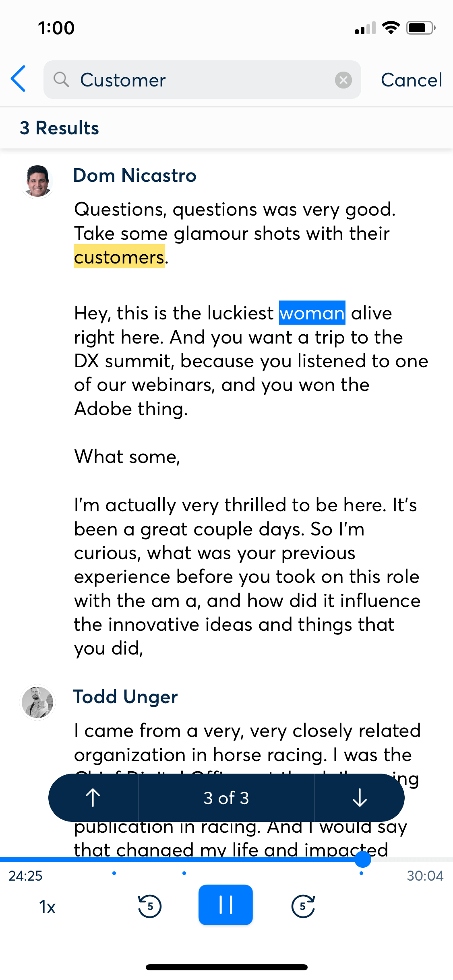
Task: Clear the Customer search text
Action: click(343, 80)
